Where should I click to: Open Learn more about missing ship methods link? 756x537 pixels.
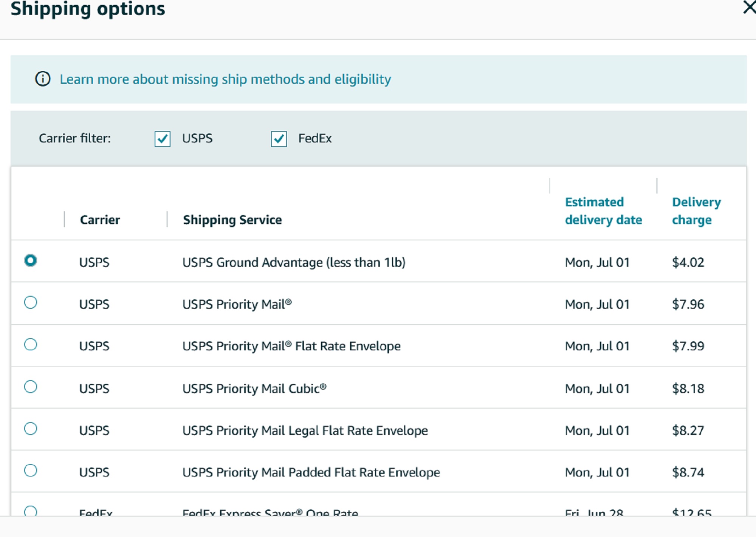point(225,79)
